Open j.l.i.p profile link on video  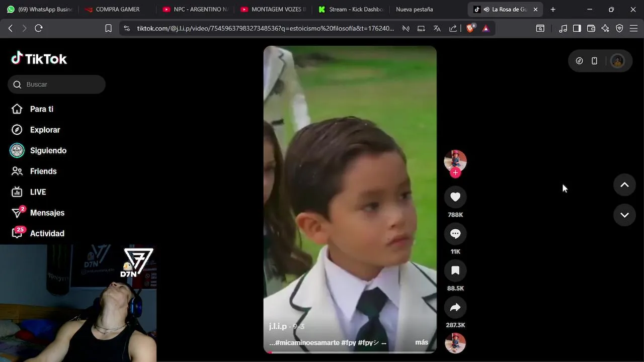[278, 326]
